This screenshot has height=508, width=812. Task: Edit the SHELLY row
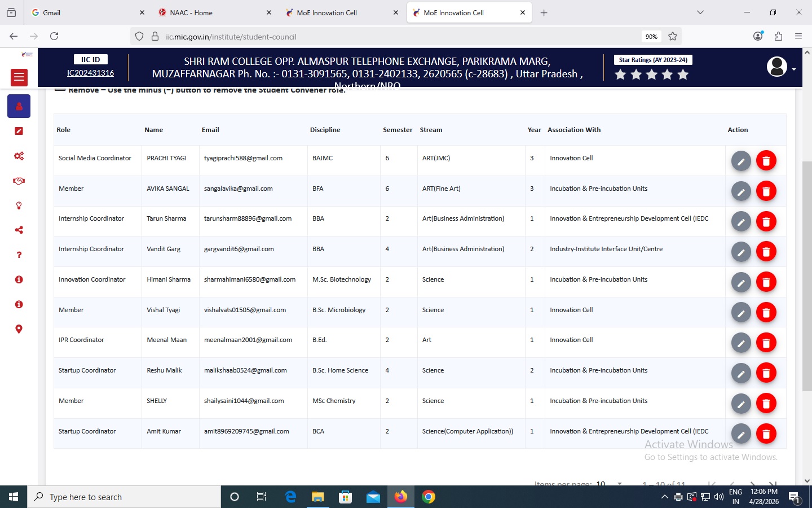(x=741, y=404)
